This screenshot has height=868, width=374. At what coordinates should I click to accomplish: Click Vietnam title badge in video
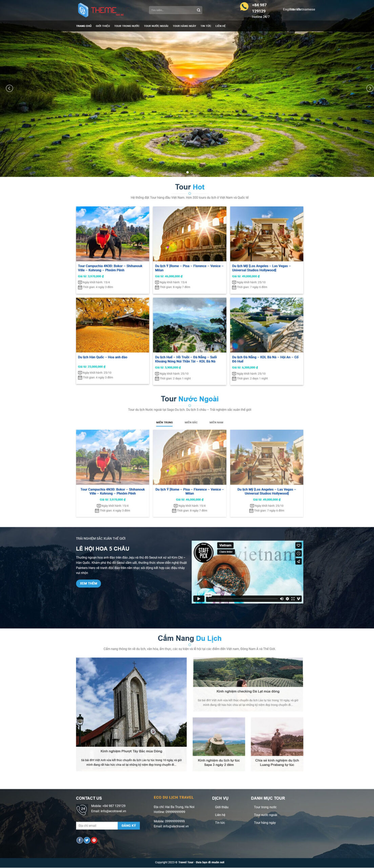point(225,545)
